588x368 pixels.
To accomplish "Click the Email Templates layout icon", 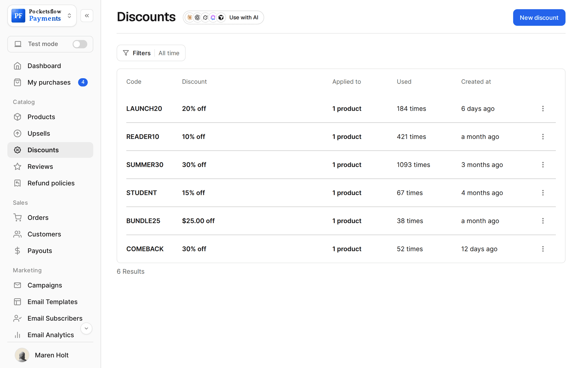I will click(x=18, y=302).
